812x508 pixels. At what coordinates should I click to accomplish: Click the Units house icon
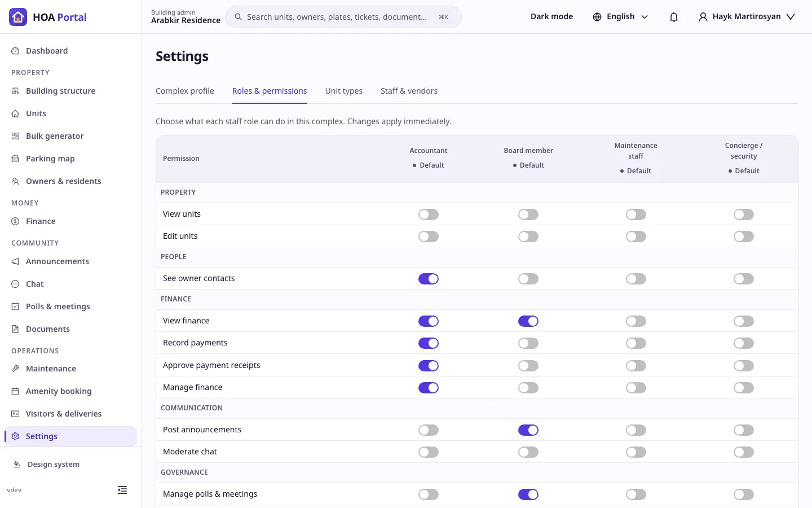pos(15,113)
